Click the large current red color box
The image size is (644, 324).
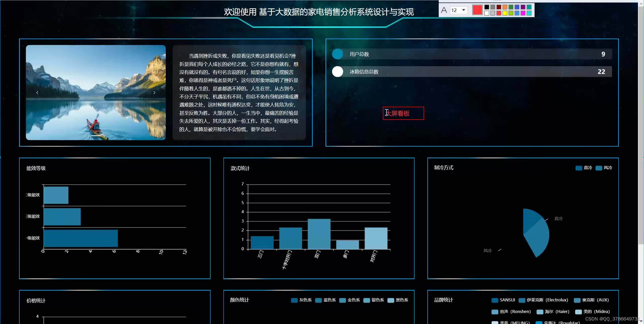[x=477, y=10]
